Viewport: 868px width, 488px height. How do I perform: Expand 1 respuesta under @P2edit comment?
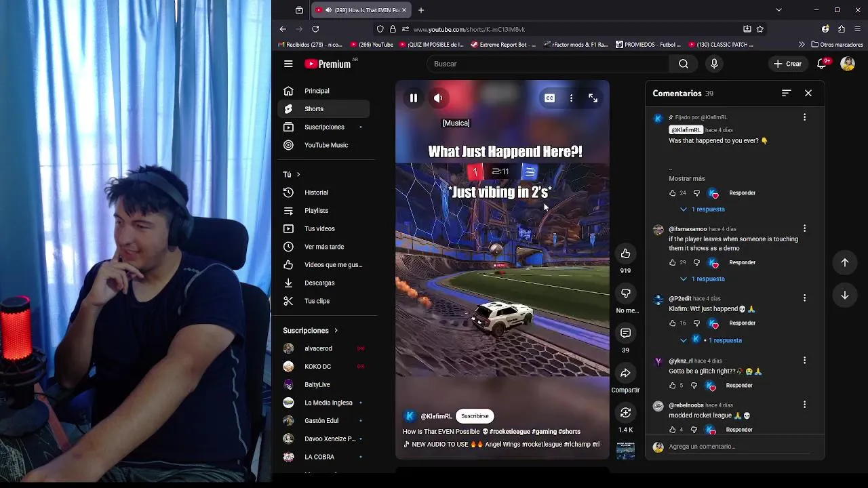pos(711,340)
